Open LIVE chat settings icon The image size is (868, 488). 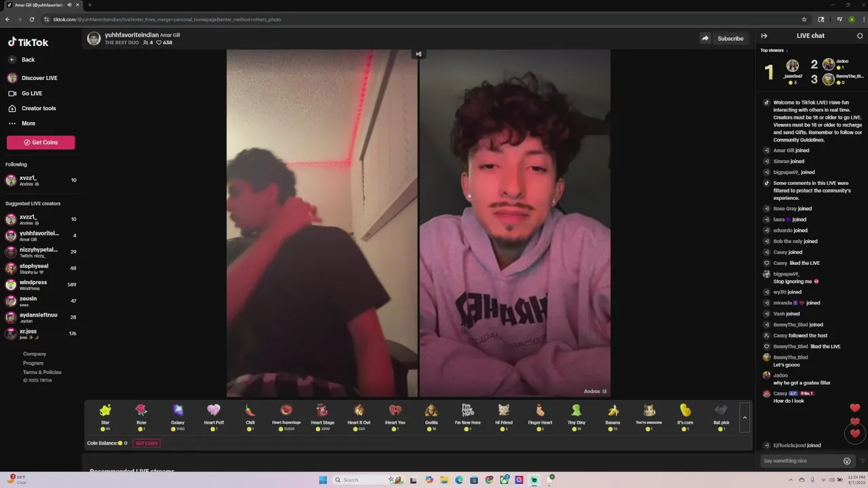tap(860, 36)
